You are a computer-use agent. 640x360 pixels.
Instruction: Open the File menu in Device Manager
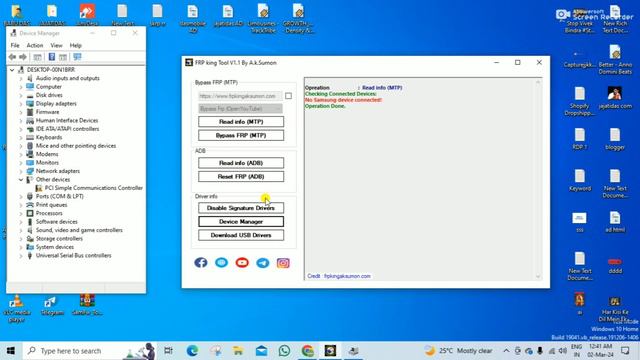click(15, 45)
